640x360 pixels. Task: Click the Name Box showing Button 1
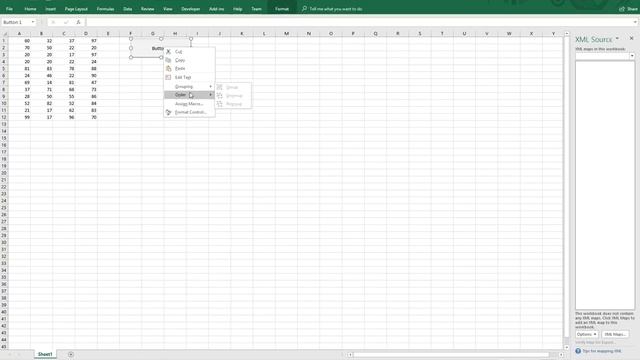[16, 22]
